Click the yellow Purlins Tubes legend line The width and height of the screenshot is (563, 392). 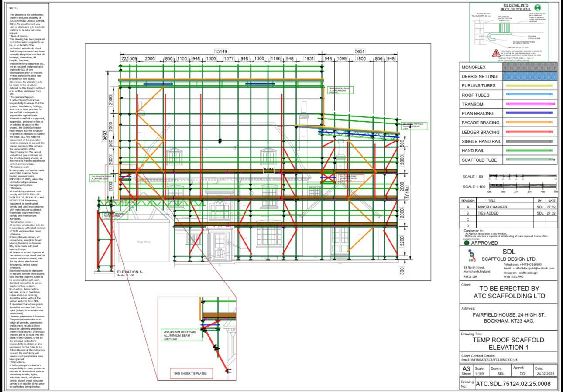tap(529, 85)
